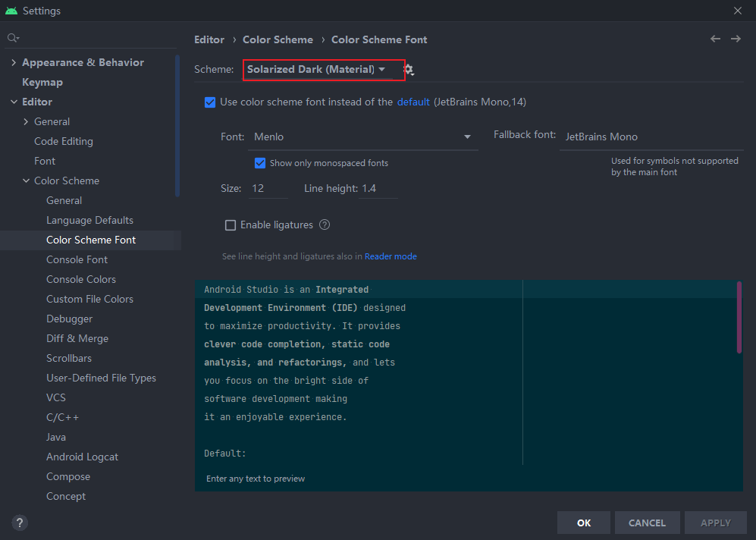Click the Fallback font field

[x=651, y=137]
